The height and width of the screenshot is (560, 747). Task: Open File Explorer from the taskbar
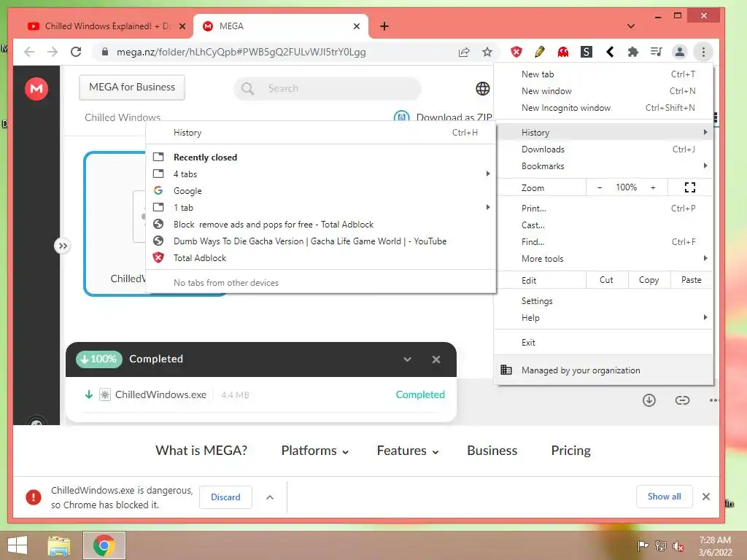[x=59, y=545]
